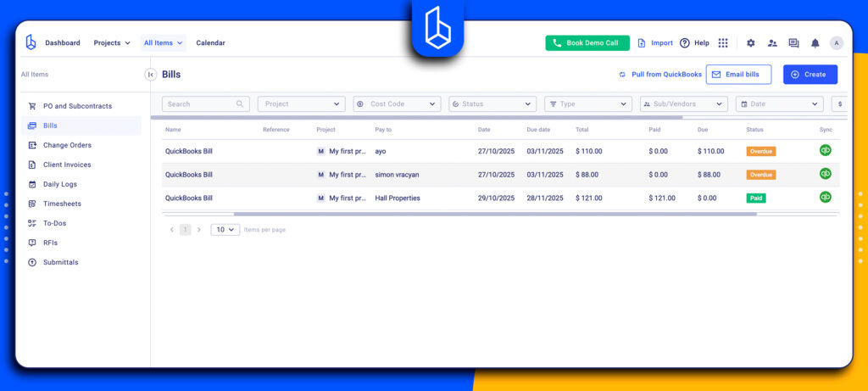Click the project 'M' badge in Hall Properties row
Viewport: 868px width, 391px height.
coord(321,198)
